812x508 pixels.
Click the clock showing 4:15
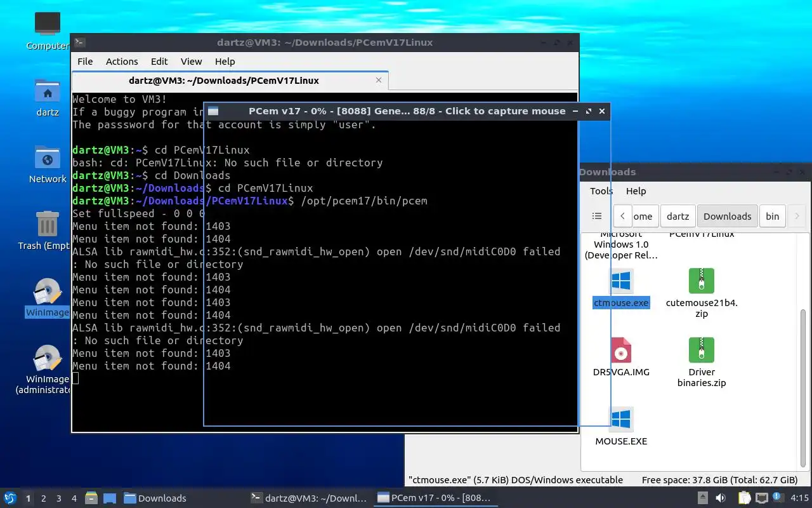(x=800, y=498)
